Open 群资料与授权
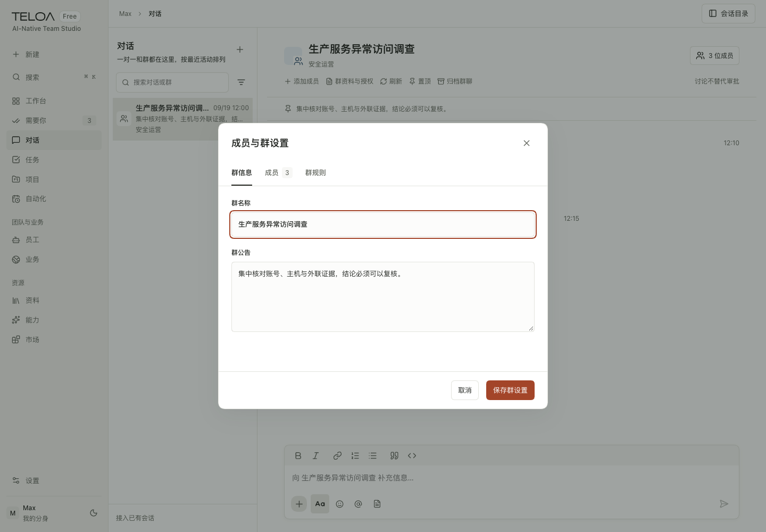766x532 pixels. click(x=349, y=81)
